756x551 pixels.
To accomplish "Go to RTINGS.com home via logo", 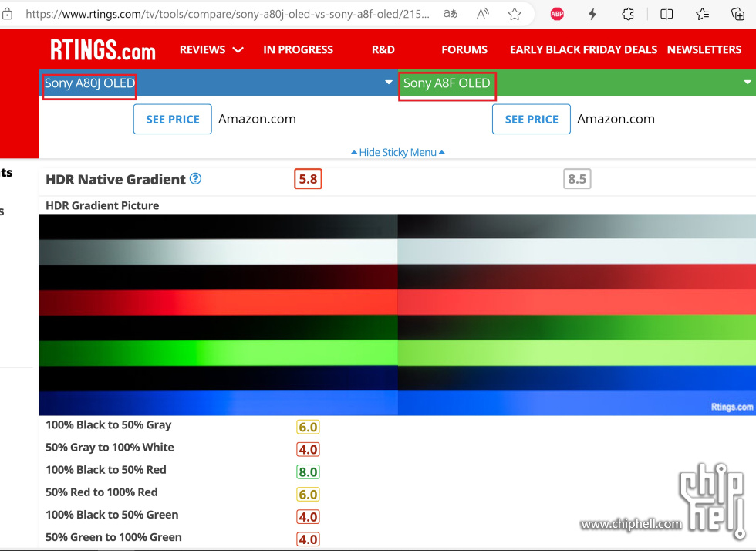I will click(x=103, y=49).
